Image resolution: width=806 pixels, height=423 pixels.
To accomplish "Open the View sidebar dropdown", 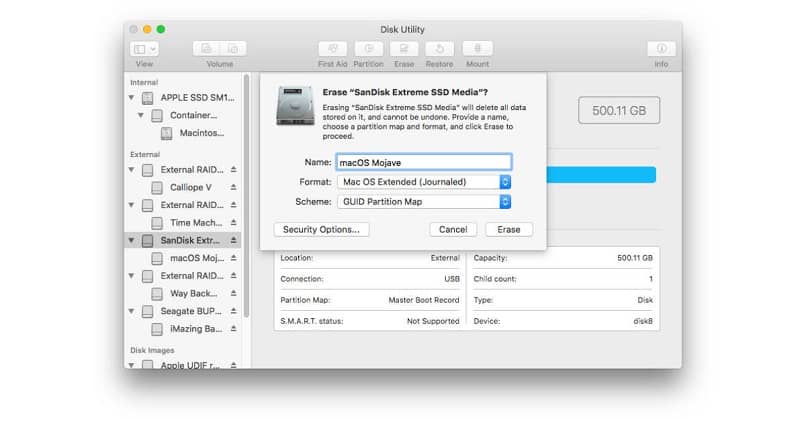I will pos(146,48).
